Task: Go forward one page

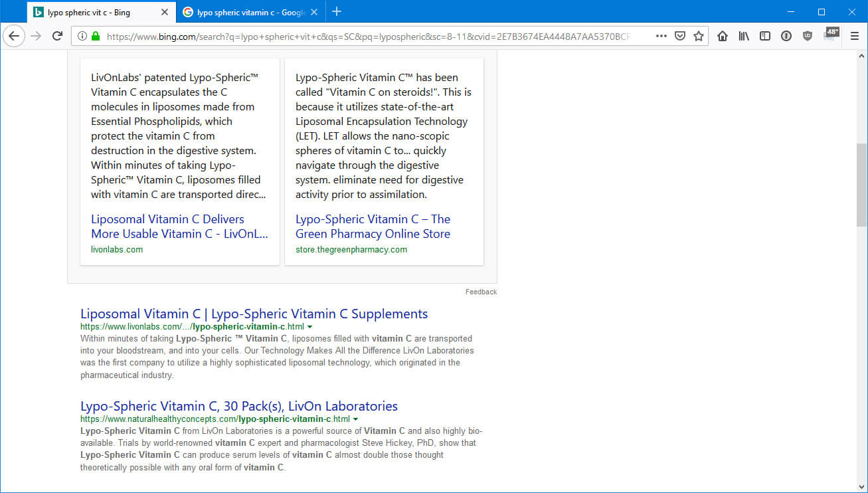Action: tap(36, 36)
